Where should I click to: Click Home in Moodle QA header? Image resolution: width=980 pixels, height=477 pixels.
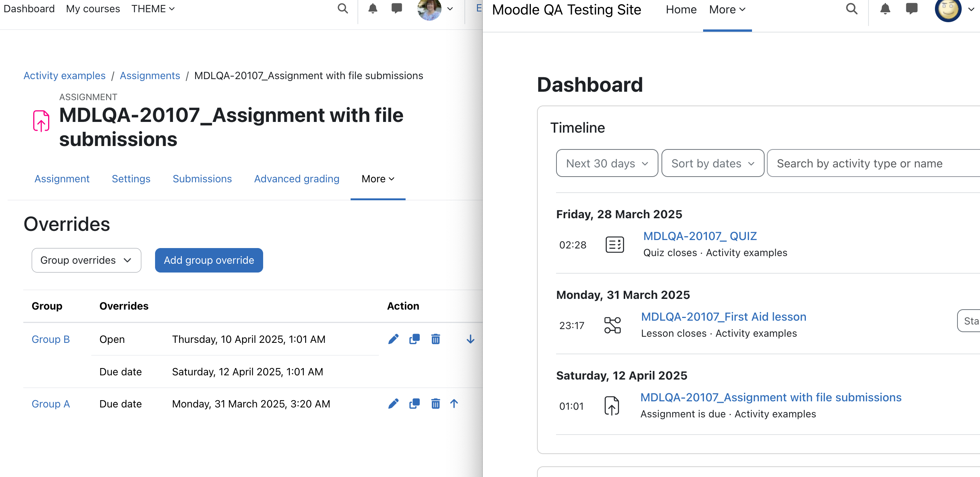click(681, 10)
